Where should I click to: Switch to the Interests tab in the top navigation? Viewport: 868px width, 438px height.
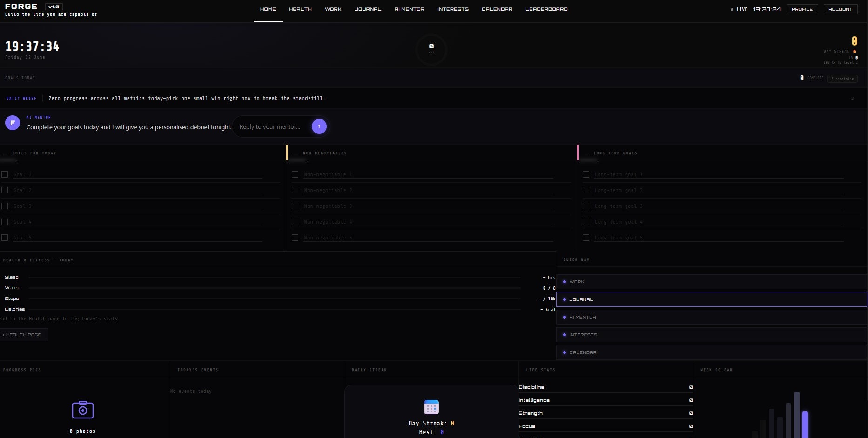click(x=453, y=9)
